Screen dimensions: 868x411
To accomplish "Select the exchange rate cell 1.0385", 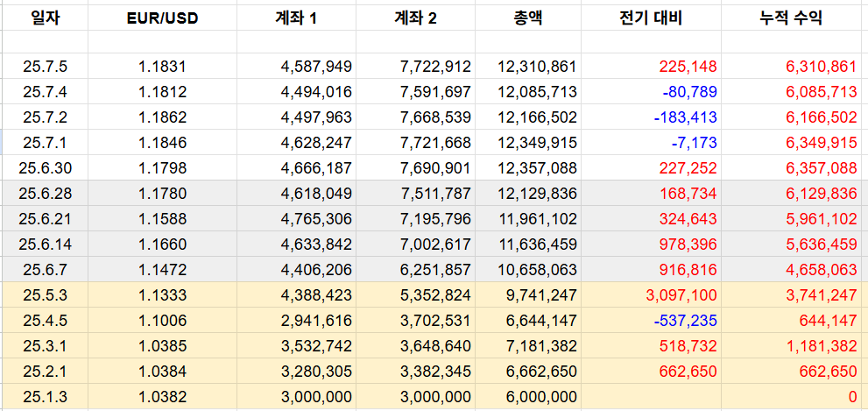I will click(x=162, y=345).
